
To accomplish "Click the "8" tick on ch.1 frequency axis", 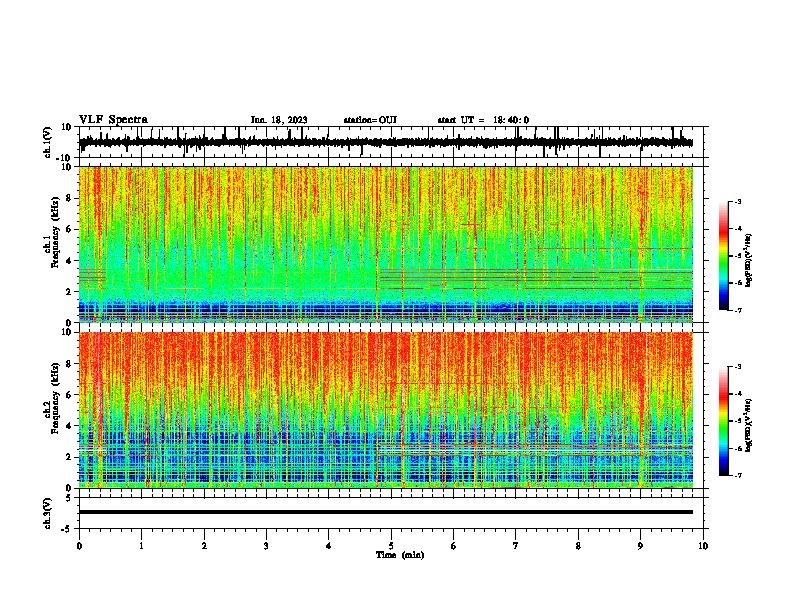I will (x=69, y=198).
